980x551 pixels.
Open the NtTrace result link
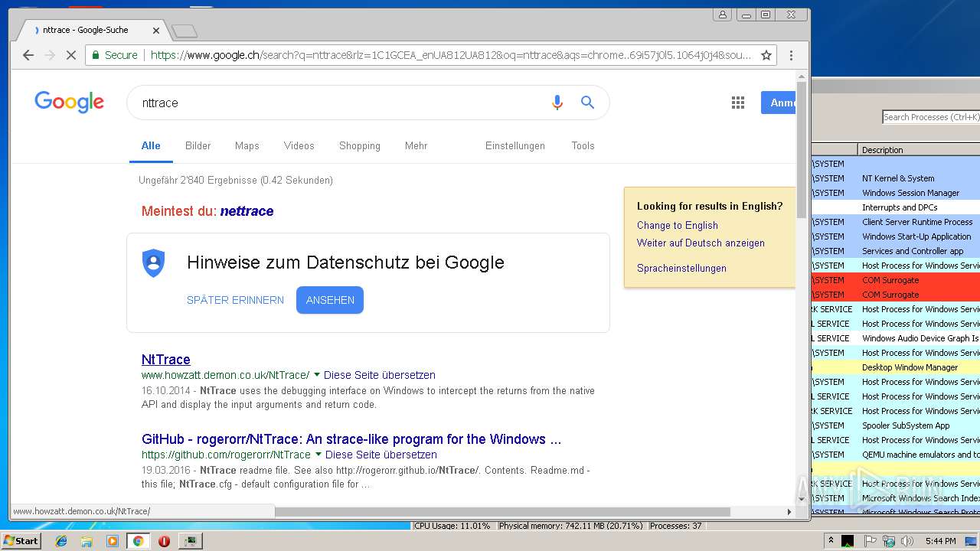point(166,360)
